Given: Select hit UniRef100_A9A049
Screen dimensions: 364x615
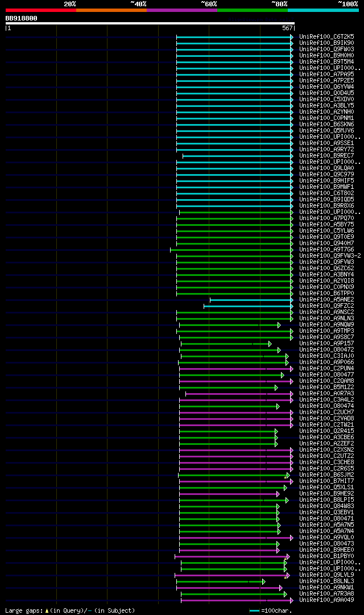Looking at the screenshot, I should pyautogui.click(x=326, y=601).
